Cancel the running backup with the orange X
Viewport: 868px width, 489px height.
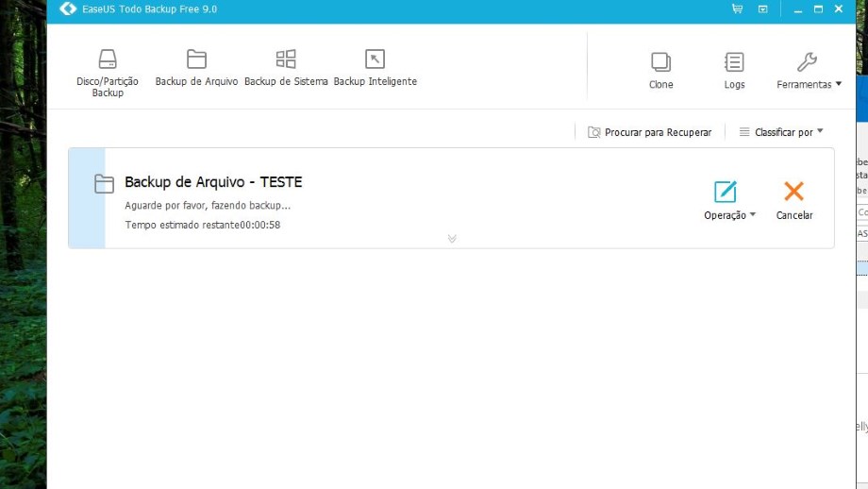793,199
